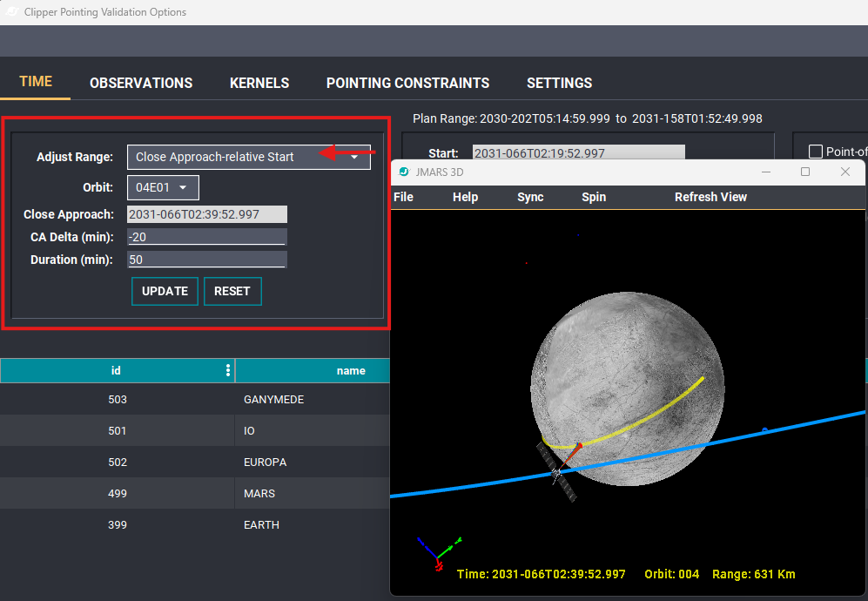The width and height of the screenshot is (868, 601).
Task: Click the XYZ axis indicator
Action: (439, 553)
